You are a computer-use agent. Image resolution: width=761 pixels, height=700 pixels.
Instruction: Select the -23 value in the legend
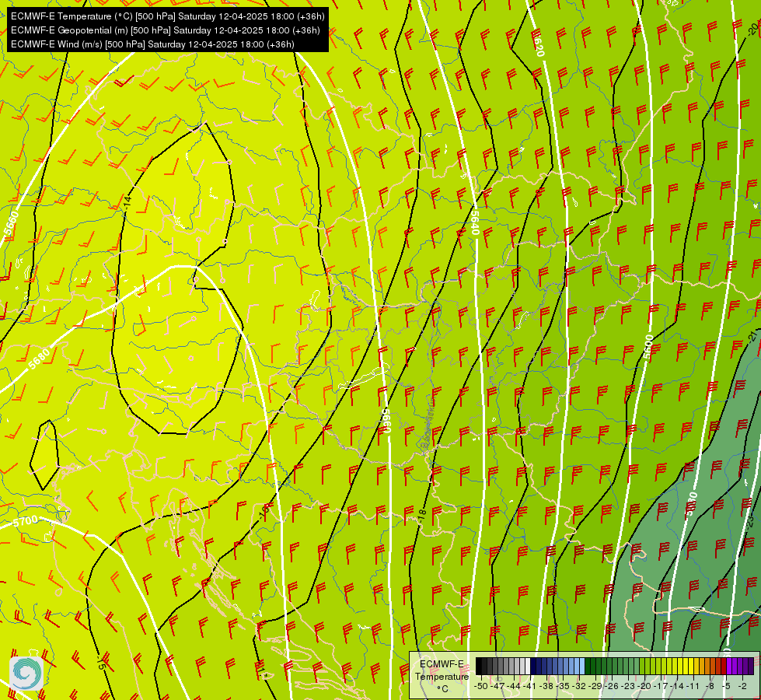coord(628,686)
